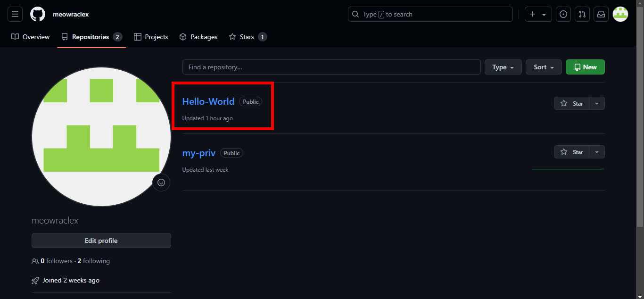
Task: Click the GitHub logo home icon
Action: (x=38, y=14)
